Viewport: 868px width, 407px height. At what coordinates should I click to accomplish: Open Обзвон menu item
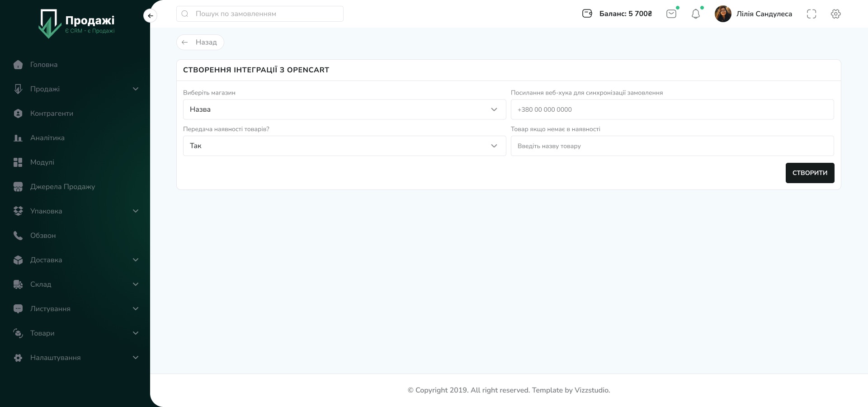pyautogui.click(x=43, y=236)
